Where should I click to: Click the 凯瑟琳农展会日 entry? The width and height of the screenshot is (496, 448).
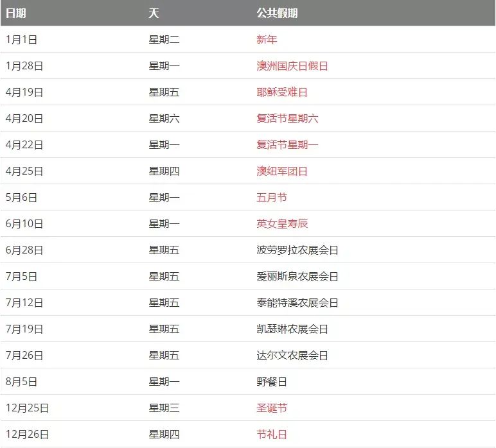coord(292,329)
